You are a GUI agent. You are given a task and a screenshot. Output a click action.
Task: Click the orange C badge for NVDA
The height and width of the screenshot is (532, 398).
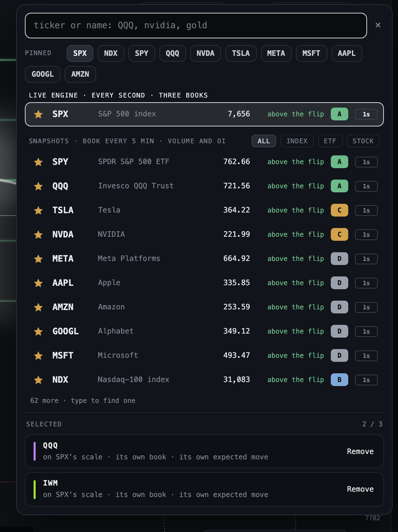pyautogui.click(x=340, y=235)
